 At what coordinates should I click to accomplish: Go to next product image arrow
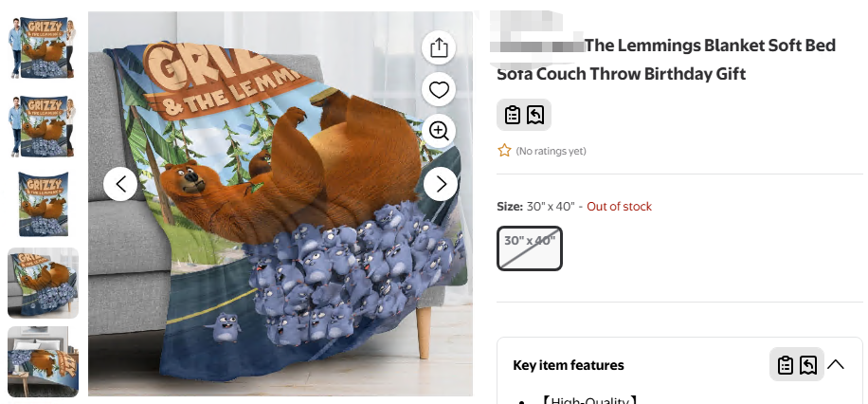tap(441, 184)
